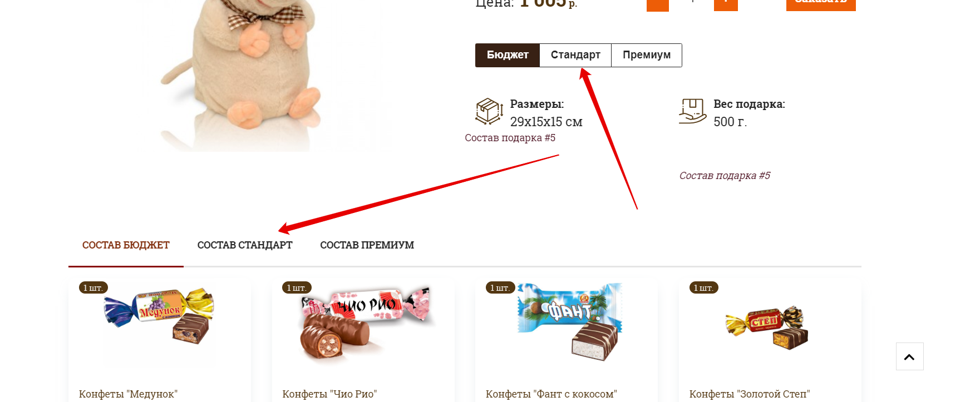Image resolution: width=980 pixels, height=402 pixels.
Task: Click the box dimensions icon
Action: [x=489, y=111]
